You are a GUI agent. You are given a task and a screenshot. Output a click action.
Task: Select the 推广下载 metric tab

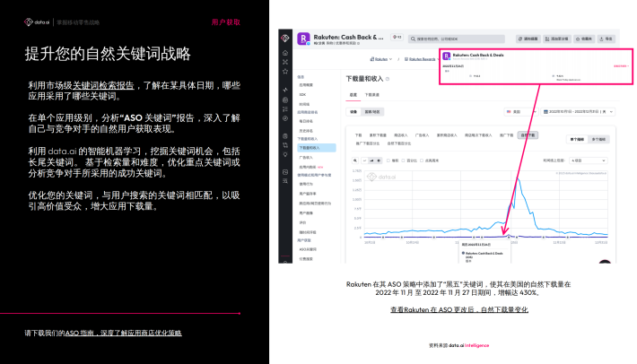pyautogui.click(x=506, y=135)
